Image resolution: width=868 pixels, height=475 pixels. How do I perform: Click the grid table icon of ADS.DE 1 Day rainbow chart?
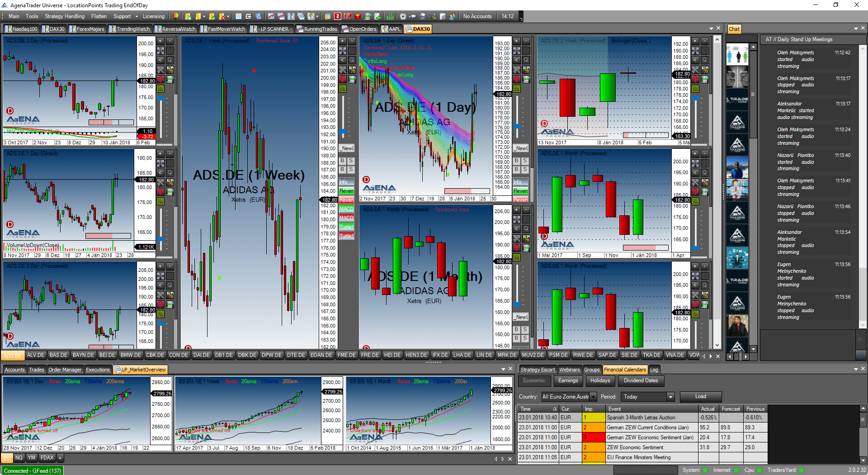526,79
